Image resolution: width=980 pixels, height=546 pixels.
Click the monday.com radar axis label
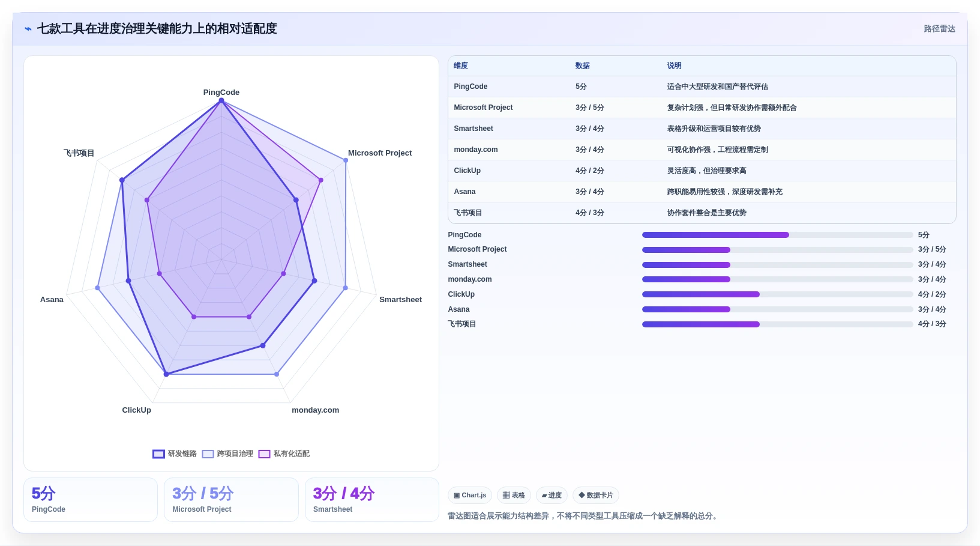pyautogui.click(x=315, y=410)
